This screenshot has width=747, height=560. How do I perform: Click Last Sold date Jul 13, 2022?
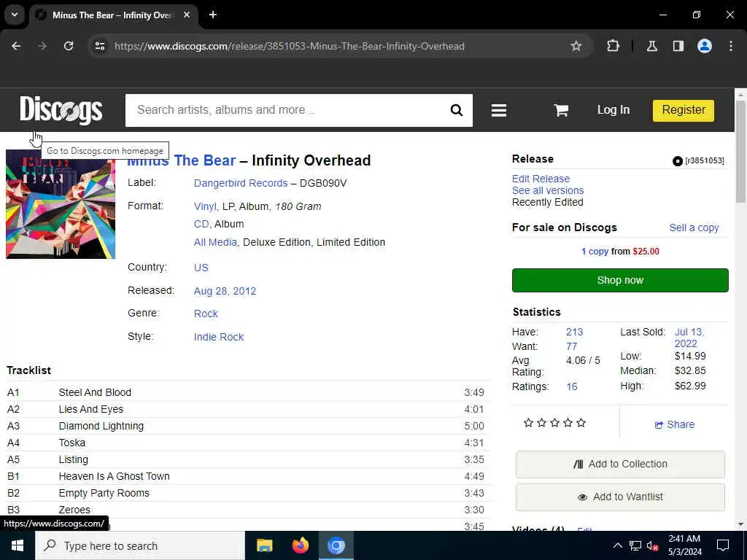(689, 338)
